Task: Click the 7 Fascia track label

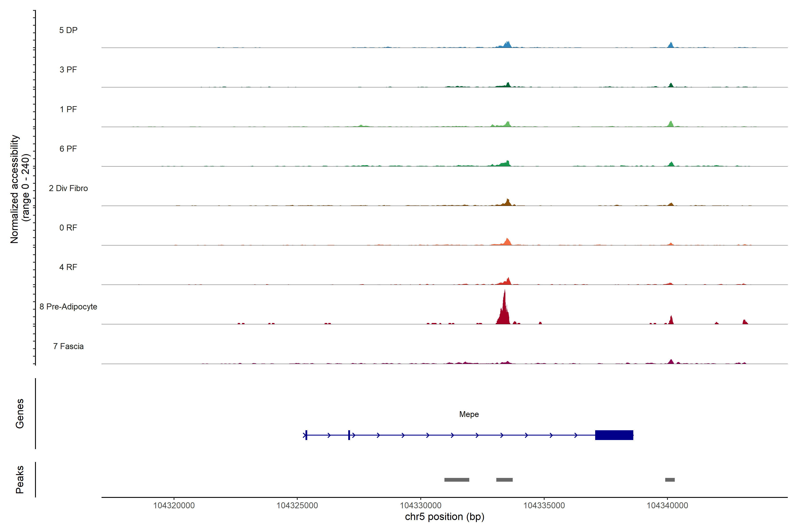Action: coord(68,346)
